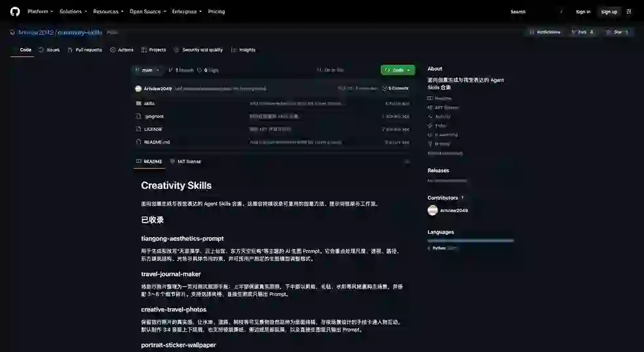Click the Artview2049 avatar in commit row
Image resolution: width=644 pixels, height=352 pixels.
click(x=138, y=88)
